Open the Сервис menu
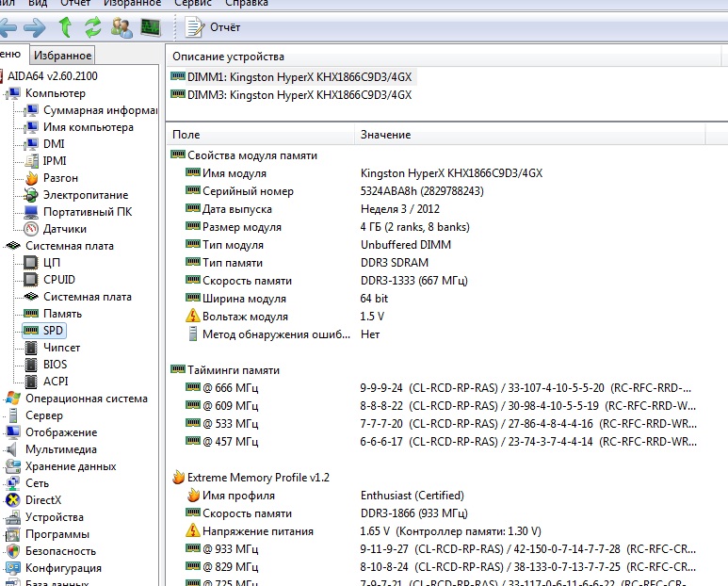The image size is (728, 586). pyautogui.click(x=193, y=3)
